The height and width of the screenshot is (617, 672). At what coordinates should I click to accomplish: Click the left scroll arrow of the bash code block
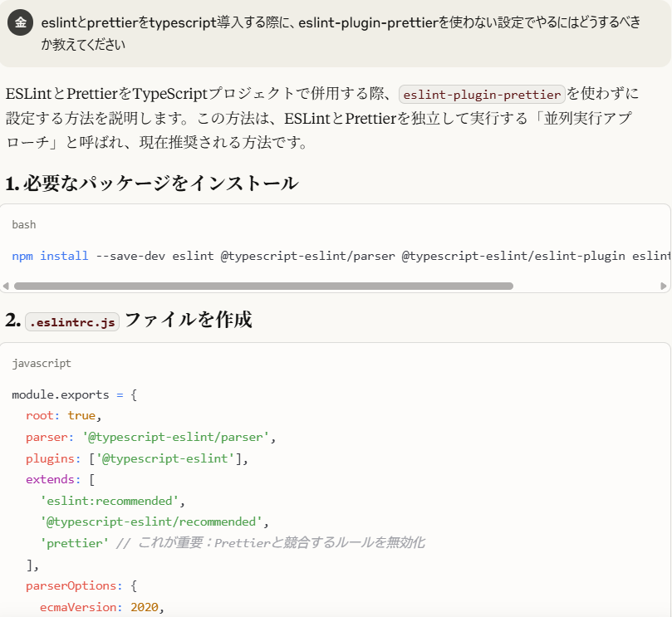pyautogui.click(x=6, y=286)
